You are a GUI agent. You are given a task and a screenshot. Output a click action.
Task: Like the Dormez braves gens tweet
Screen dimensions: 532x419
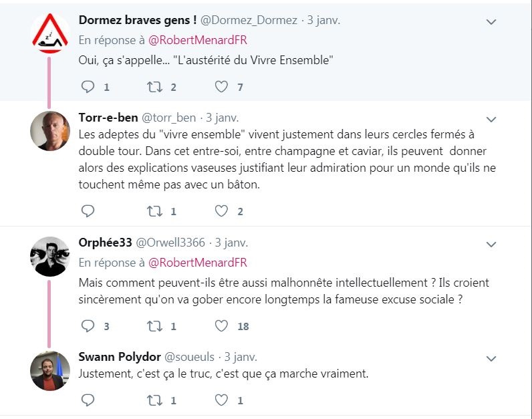tap(221, 87)
